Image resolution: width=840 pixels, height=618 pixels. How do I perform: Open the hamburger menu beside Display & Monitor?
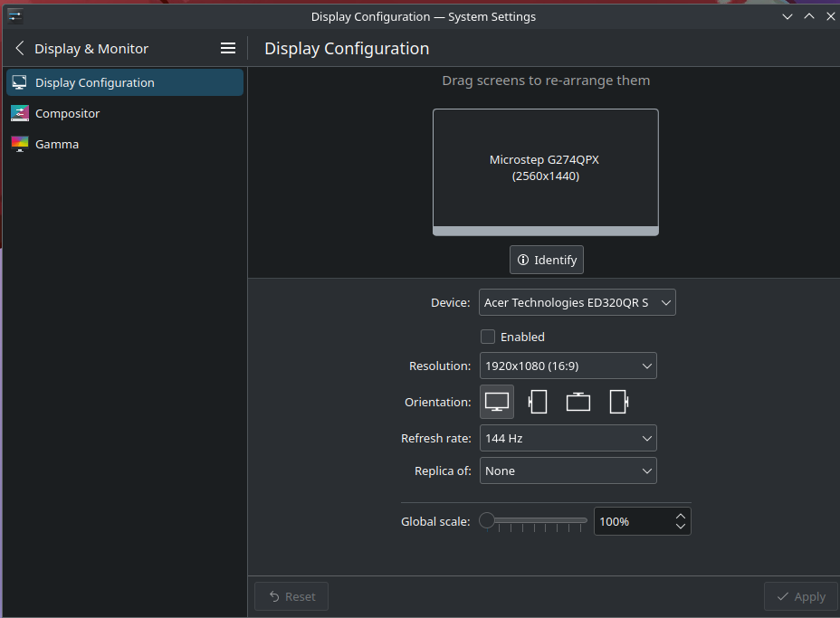point(228,49)
